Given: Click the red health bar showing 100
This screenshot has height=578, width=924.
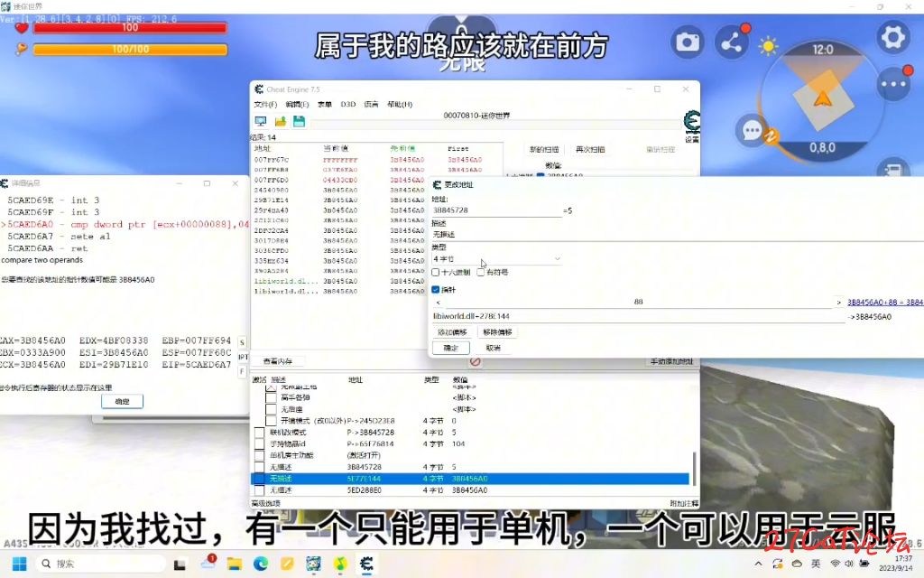Looking at the screenshot, I should (x=130, y=28).
